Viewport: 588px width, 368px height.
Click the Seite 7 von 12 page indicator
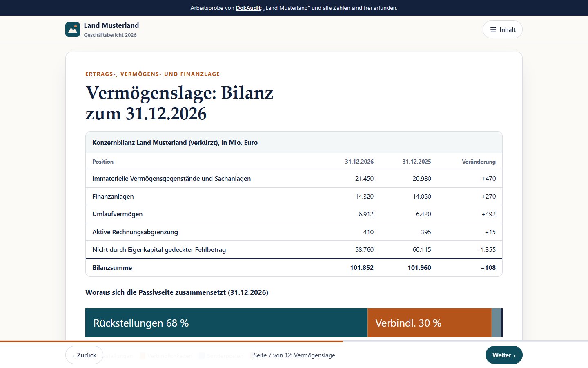pyautogui.click(x=294, y=355)
